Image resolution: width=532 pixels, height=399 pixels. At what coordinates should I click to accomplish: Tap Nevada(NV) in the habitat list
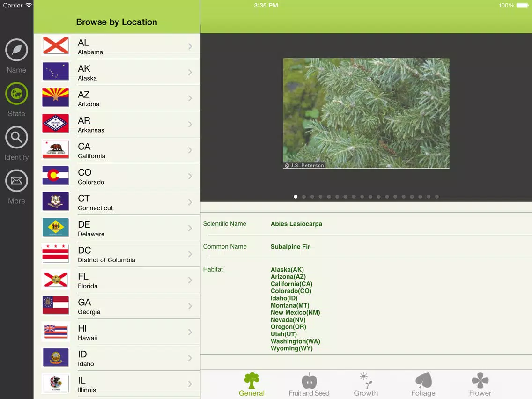pos(288,319)
